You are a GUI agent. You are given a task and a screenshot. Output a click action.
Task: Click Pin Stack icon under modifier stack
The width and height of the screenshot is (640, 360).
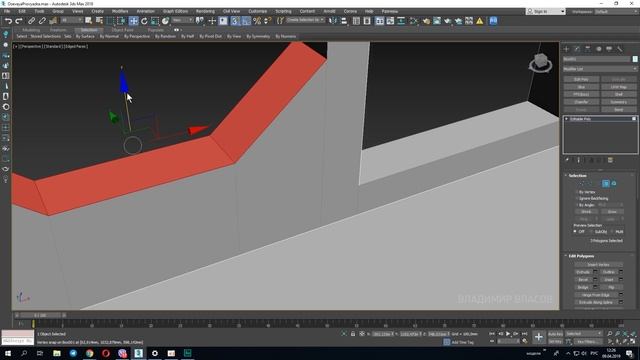point(567,160)
